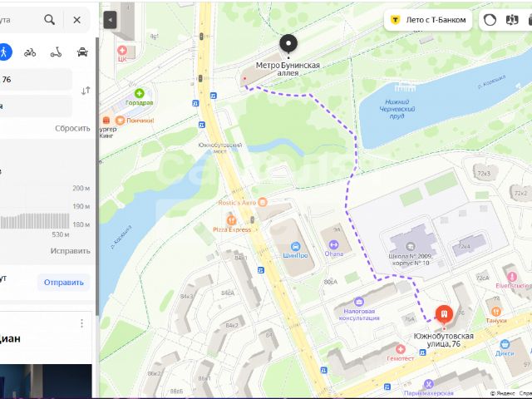Click building label 72к3
The image size is (532, 399).
click(x=484, y=174)
